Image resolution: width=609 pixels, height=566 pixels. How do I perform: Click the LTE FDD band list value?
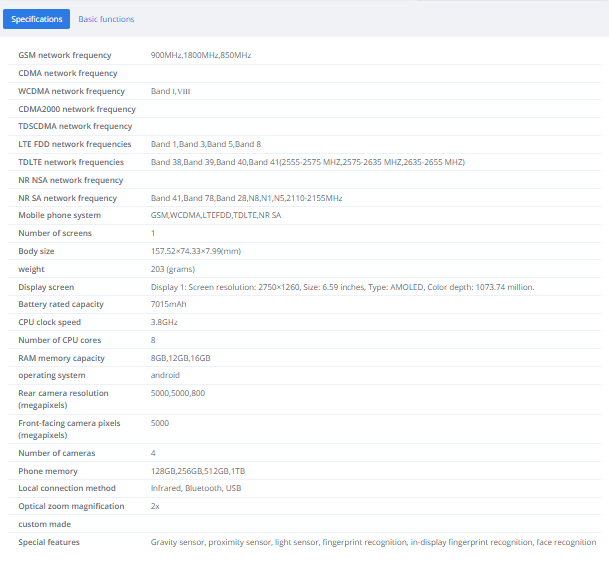point(206,144)
